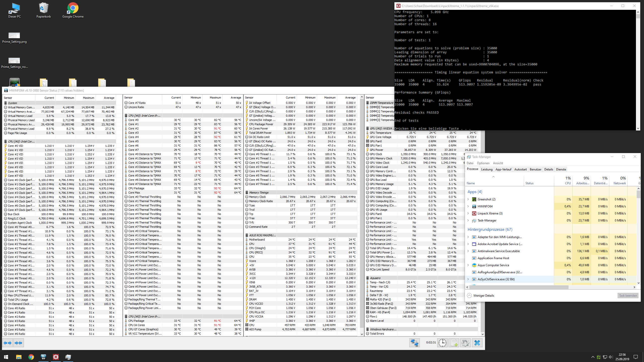Click Task-Manager horizontal scrollbar thumb
Image resolution: width=644 pixels, height=362 pixels.
(x=519, y=287)
